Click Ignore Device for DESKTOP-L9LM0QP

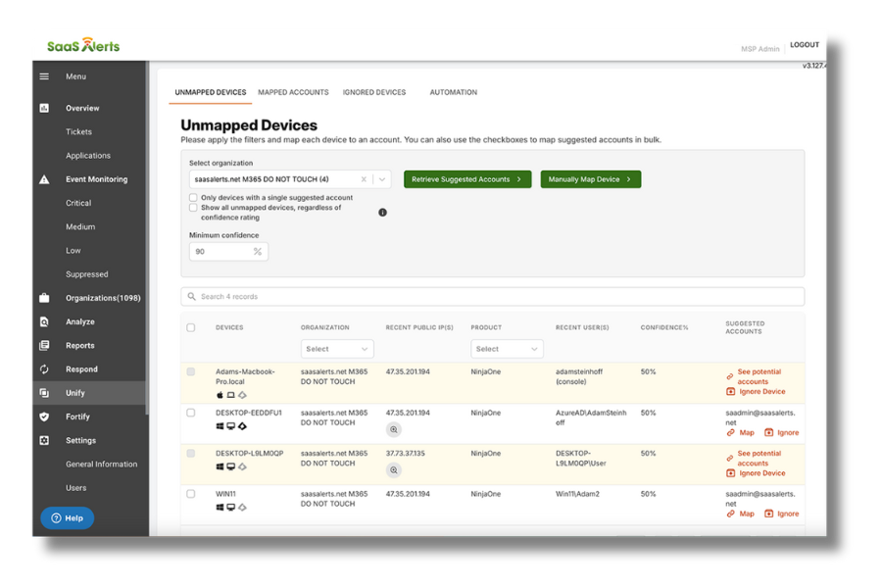(762, 473)
